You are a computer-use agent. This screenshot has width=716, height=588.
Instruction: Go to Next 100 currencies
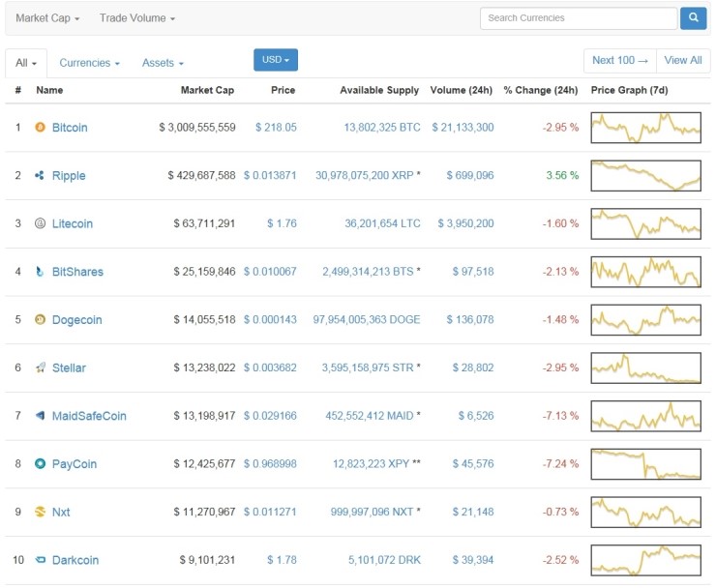pos(620,61)
